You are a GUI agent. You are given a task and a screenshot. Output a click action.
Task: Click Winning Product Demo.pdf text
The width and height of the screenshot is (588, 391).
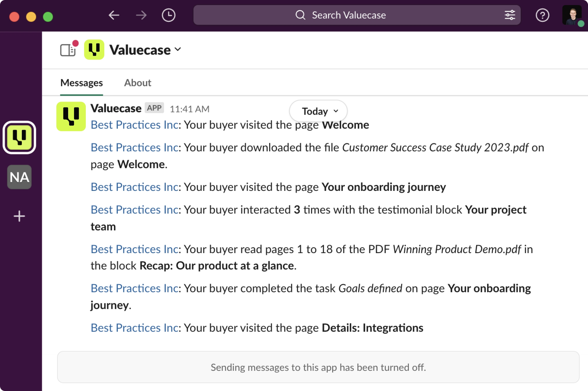[457, 249]
